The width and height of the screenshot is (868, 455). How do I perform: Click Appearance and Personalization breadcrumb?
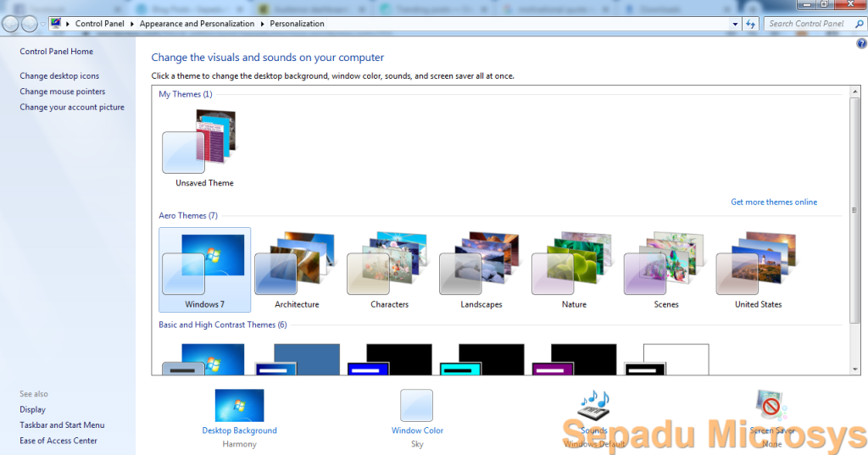click(197, 24)
